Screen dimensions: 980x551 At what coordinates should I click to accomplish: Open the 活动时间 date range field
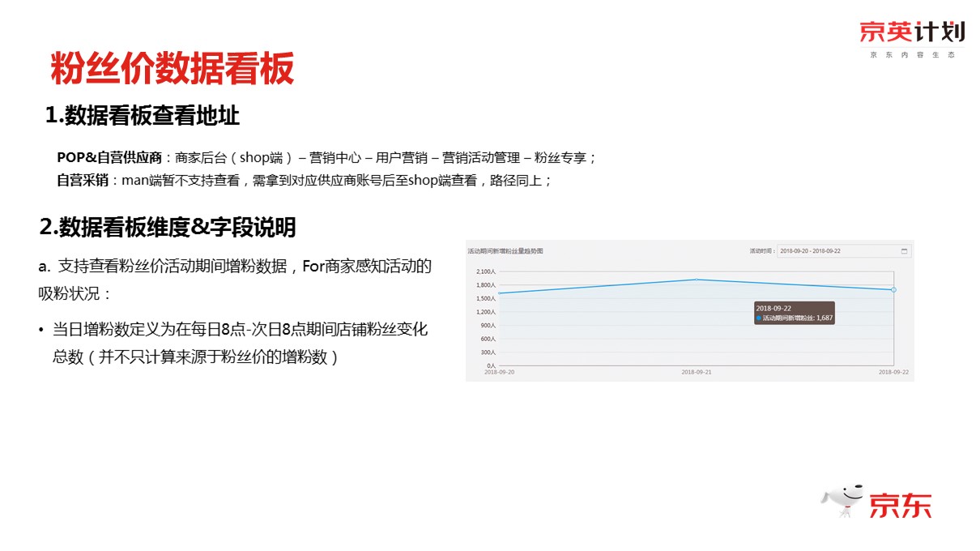838,251
